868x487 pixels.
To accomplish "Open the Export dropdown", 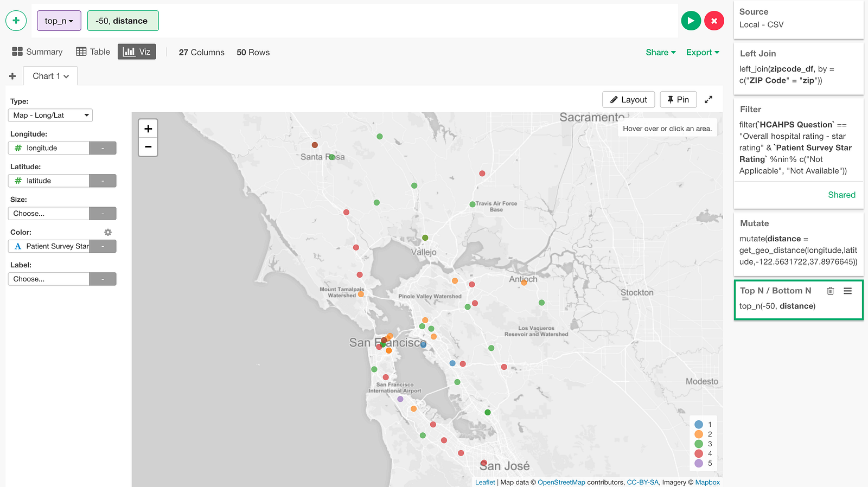I will click(703, 52).
